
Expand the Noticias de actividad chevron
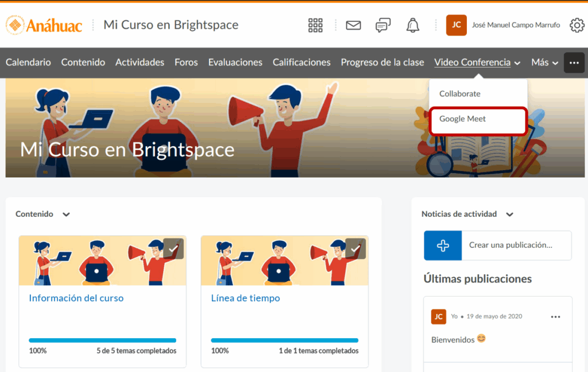pos(509,214)
